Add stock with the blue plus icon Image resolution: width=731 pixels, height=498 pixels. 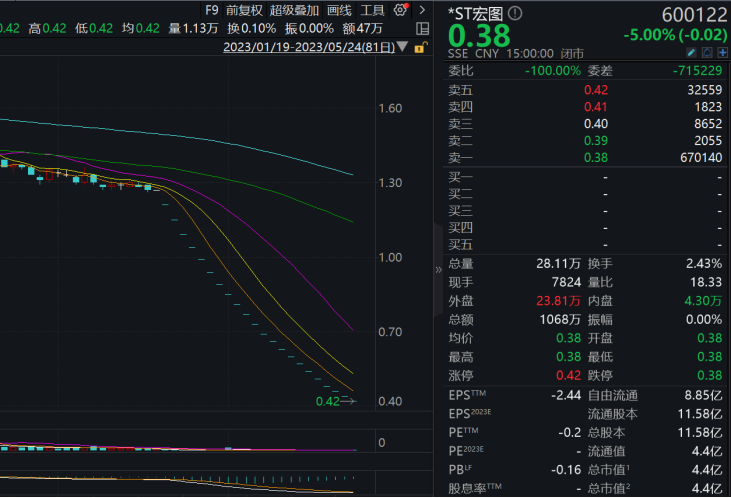pyautogui.click(x=721, y=52)
